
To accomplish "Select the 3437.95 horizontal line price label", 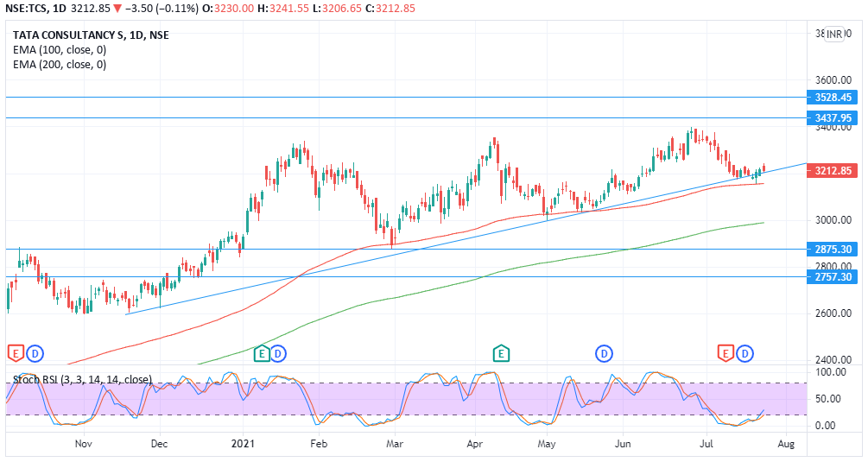I will tap(833, 117).
